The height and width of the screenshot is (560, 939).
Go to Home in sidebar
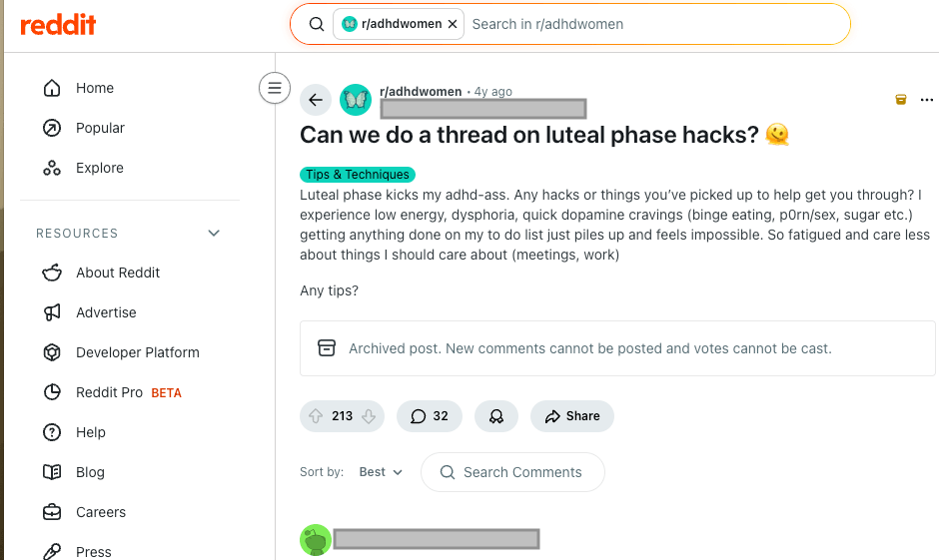pos(95,88)
